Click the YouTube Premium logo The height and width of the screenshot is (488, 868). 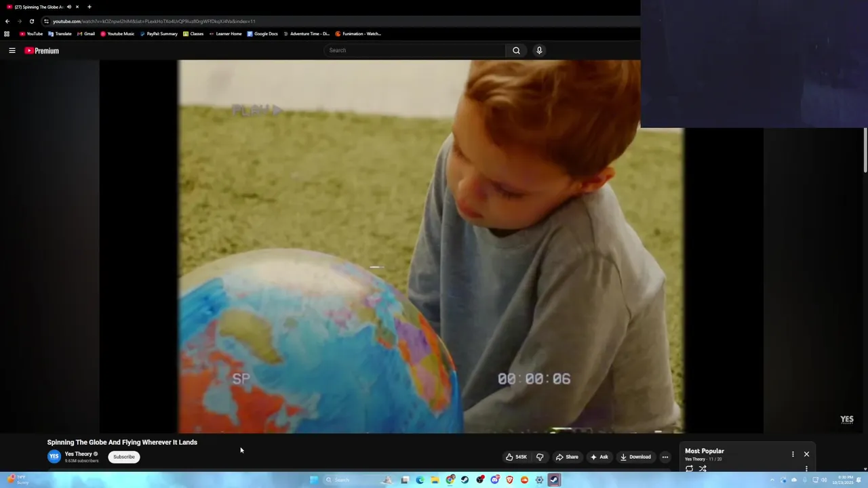point(42,51)
